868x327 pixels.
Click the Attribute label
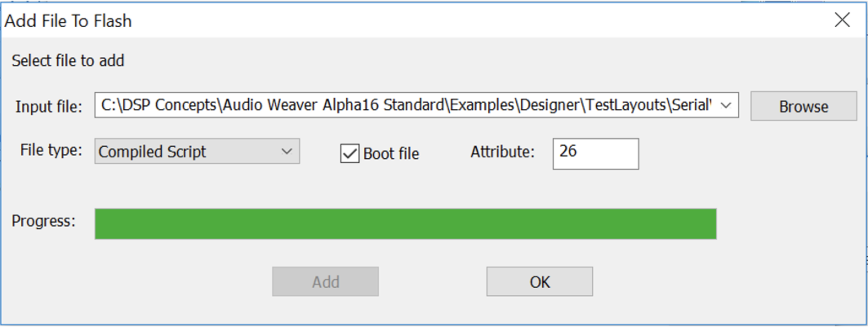[x=502, y=152]
